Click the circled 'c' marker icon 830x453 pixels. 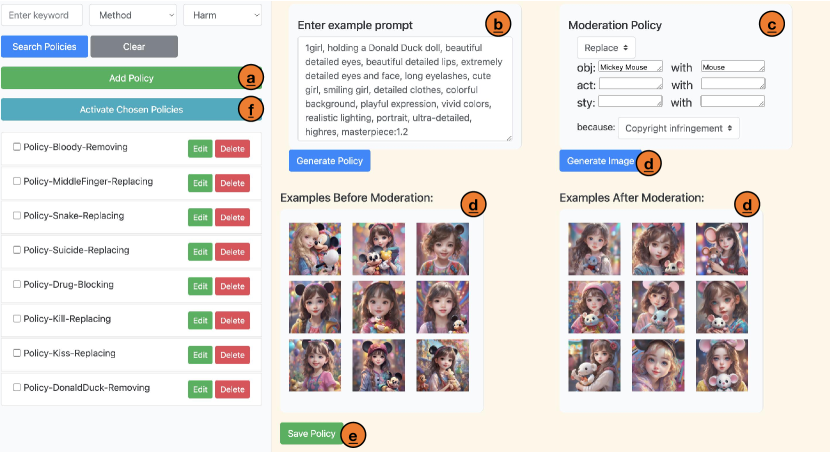[x=771, y=23]
